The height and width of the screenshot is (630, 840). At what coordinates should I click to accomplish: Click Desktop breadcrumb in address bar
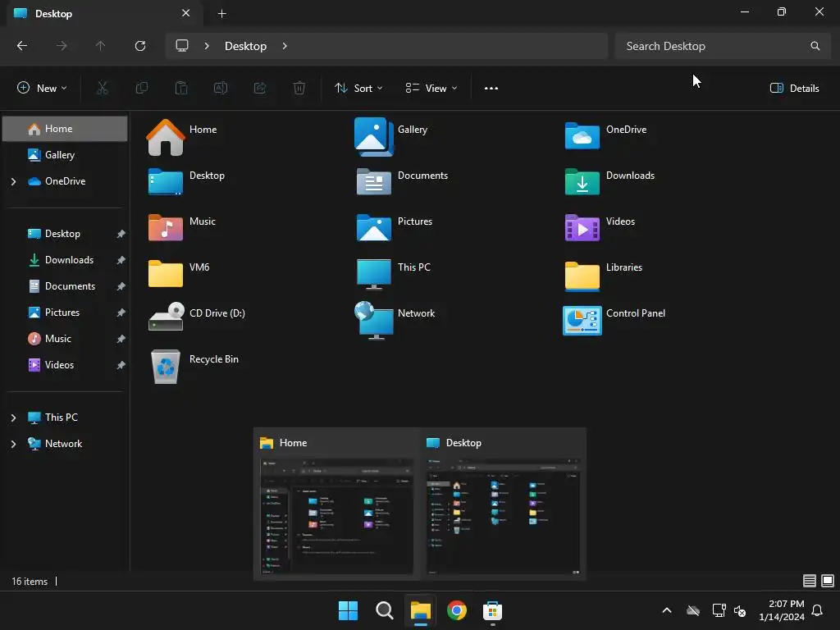coord(245,46)
